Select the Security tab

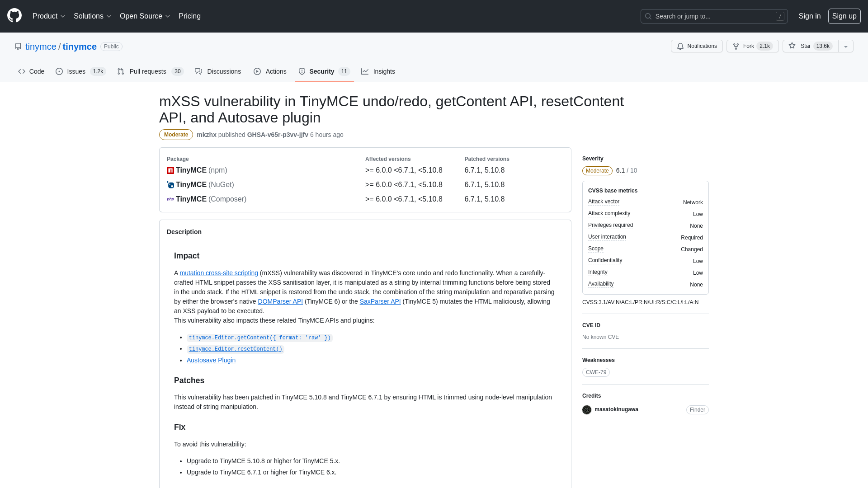pyautogui.click(x=324, y=71)
